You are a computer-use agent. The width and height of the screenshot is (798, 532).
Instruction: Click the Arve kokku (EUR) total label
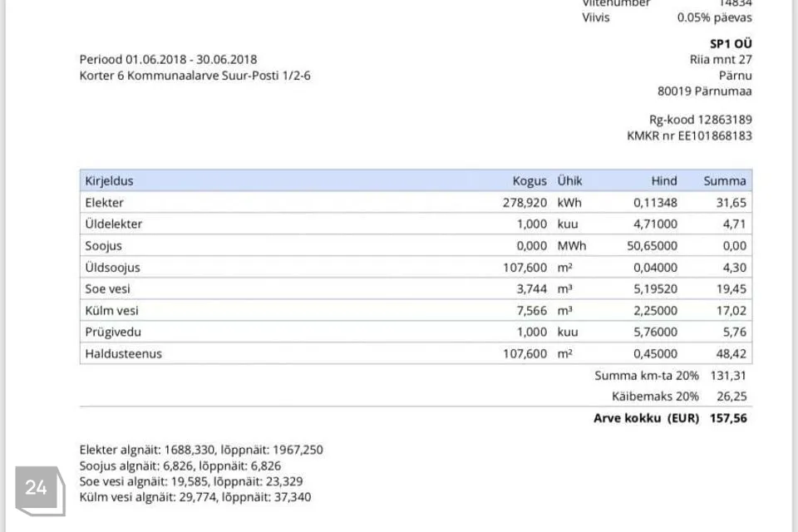(646, 418)
